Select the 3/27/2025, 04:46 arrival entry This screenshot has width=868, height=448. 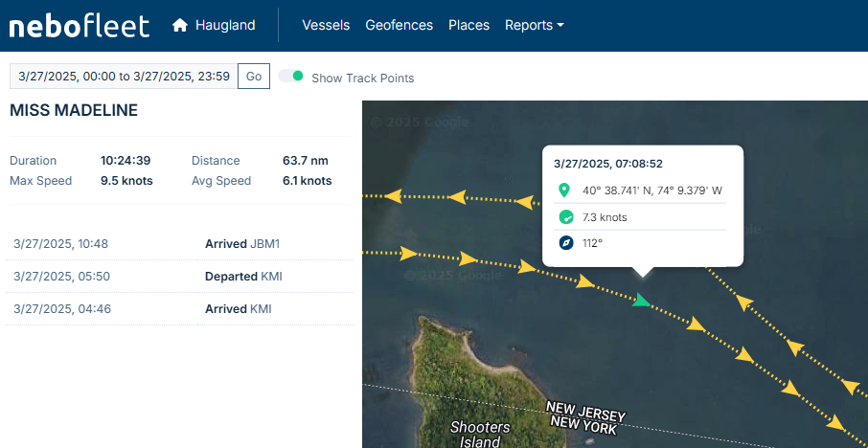[x=60, y=309]
